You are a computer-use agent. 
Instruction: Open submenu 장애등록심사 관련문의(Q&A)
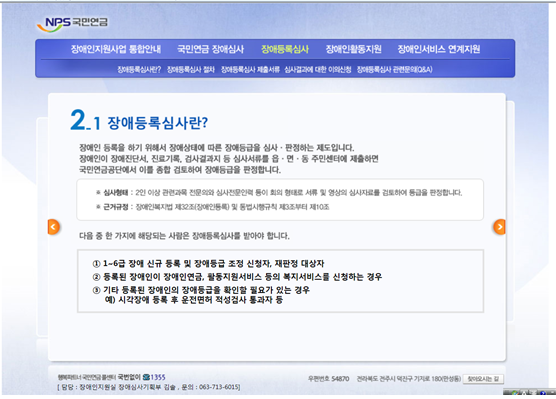point(395,70)
